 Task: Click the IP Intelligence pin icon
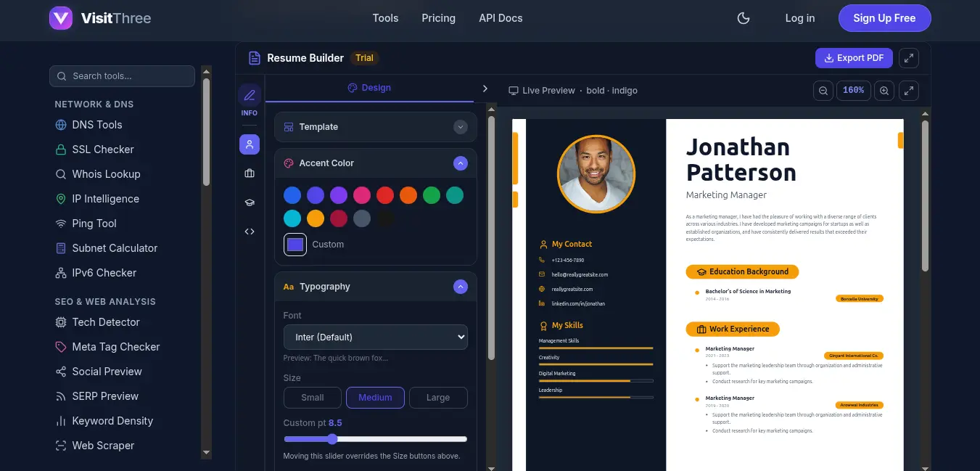(x=61, y=199)
